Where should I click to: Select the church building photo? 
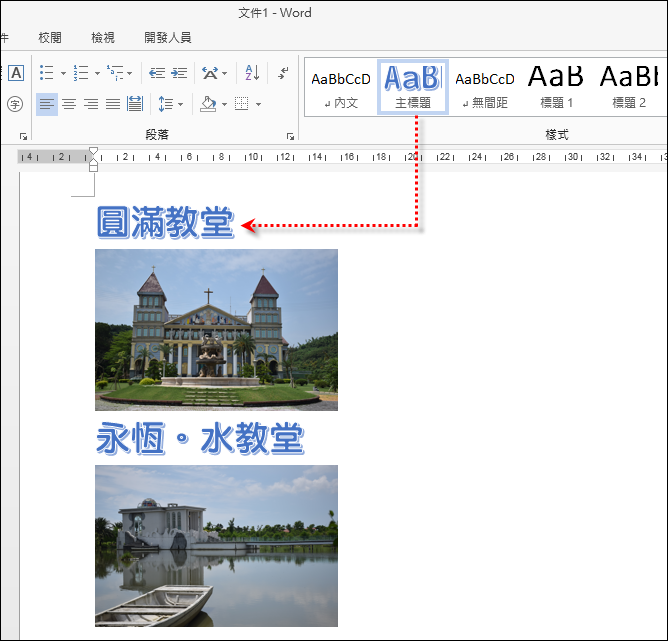(216, 330)
